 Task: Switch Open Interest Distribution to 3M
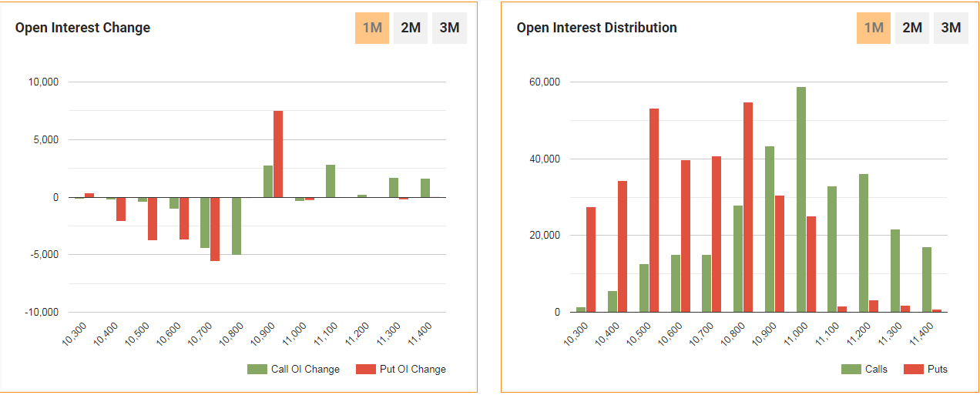(x=951, y=28)
